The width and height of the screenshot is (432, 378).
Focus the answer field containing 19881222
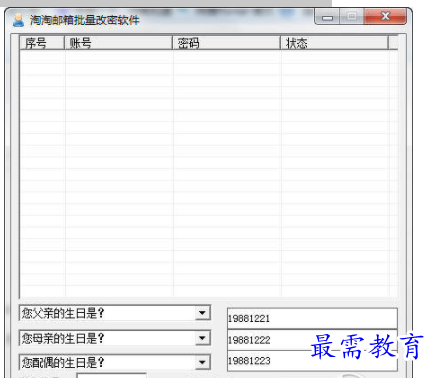tap(312, 340)
